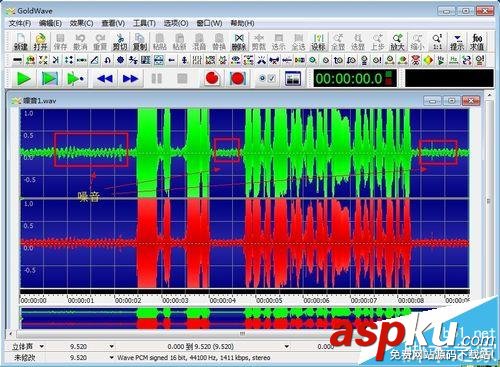Open the 编辑(E) menu
Image resolution: width=500 pixels, height=367 pixels.
tap(50, 23)
